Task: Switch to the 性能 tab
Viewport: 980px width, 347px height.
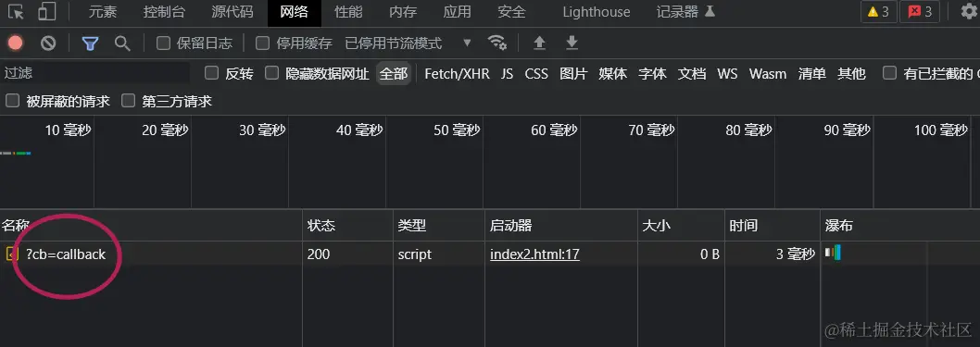Action: 348,12
